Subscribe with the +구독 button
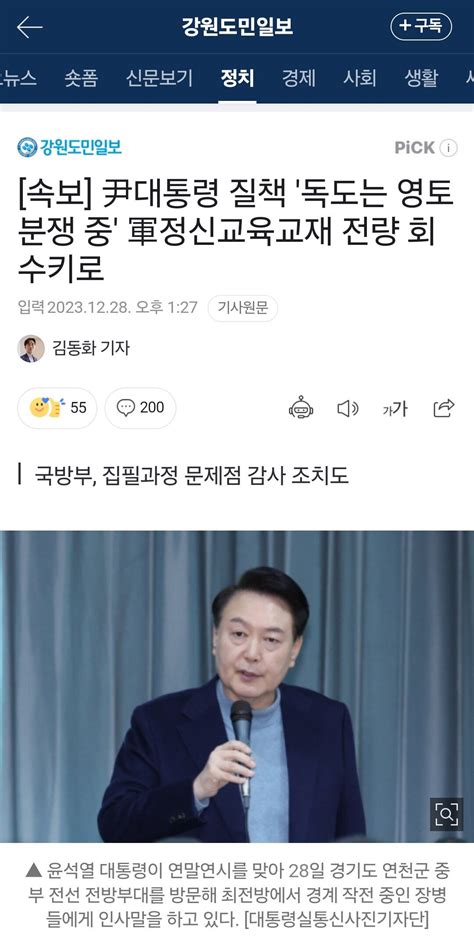Viewport: 474px width, 936px height. coord(421,27)
